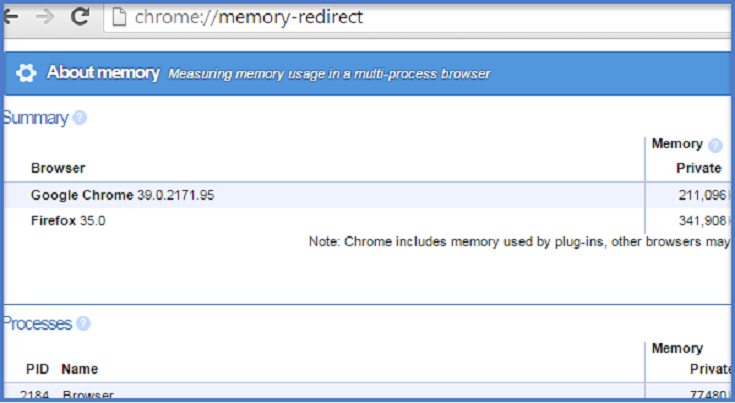735x403 pixels.
Task: Click help icon next to Processes
Action: (84, 323)
